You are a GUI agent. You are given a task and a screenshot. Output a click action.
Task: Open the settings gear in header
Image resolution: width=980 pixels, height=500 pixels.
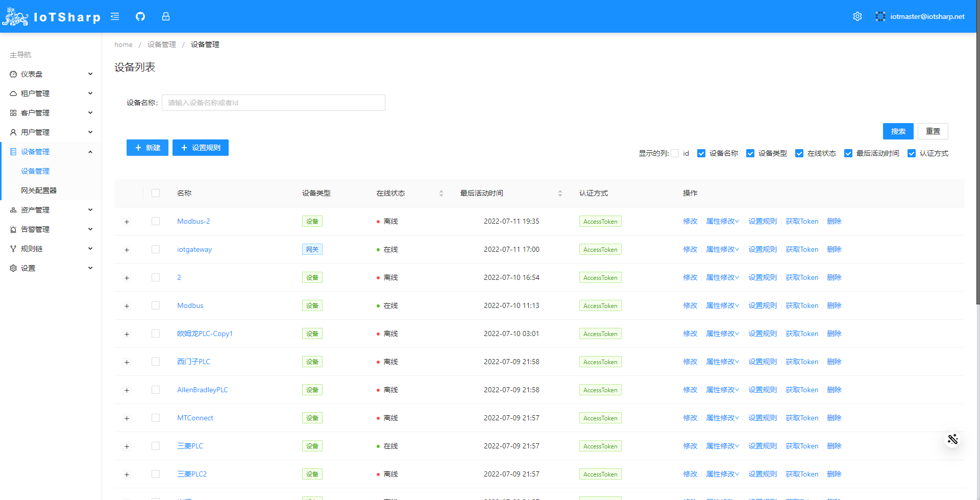[857, 16]
